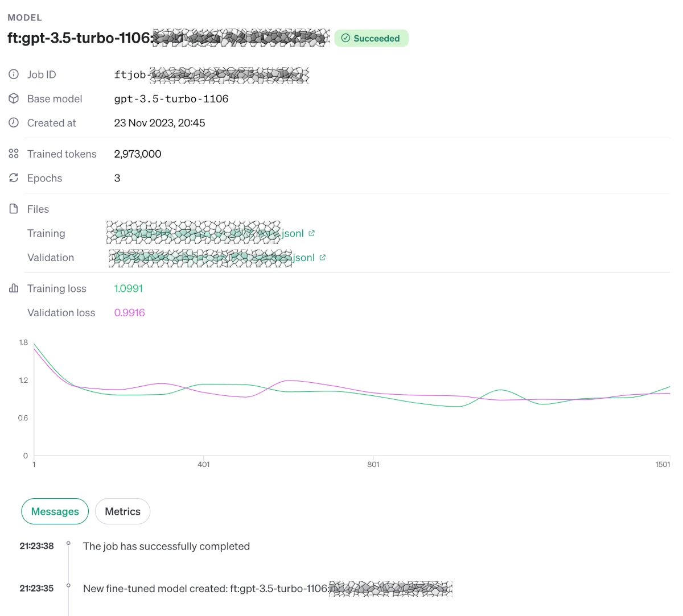The image size is (683, 616).
Task: Click the grid icon beside Trained tokens
Action: point(13,154)
